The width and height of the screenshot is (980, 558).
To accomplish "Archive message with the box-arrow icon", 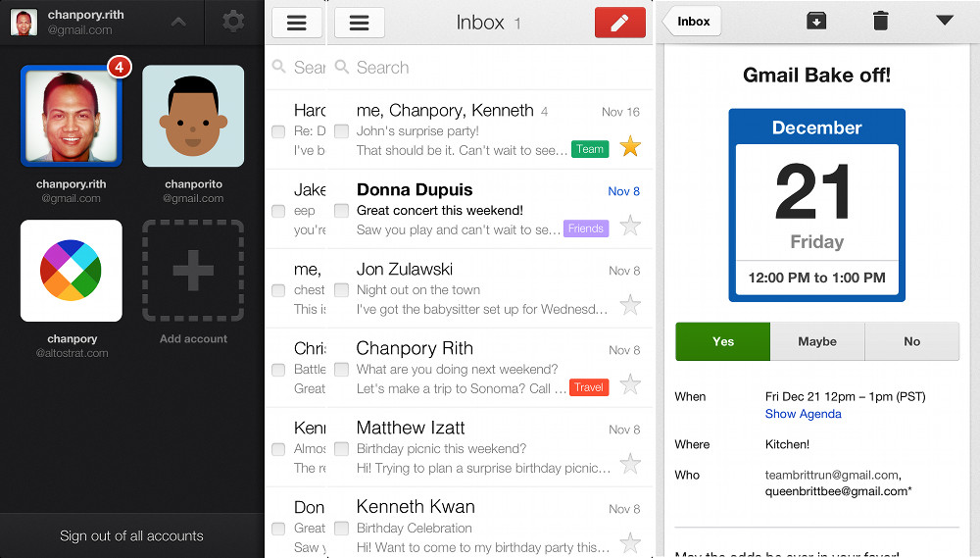I will click(816, 21).
